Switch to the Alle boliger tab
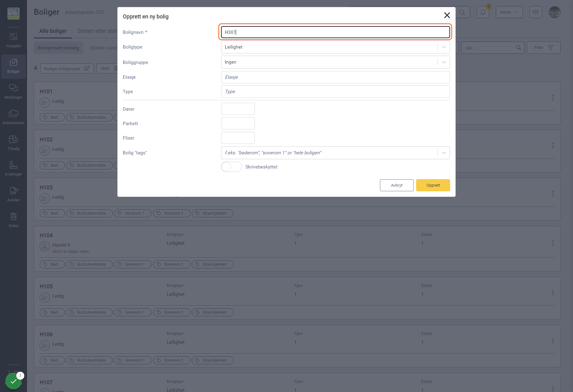The width and height of the screenshot is (573, 392). (53, 31)
